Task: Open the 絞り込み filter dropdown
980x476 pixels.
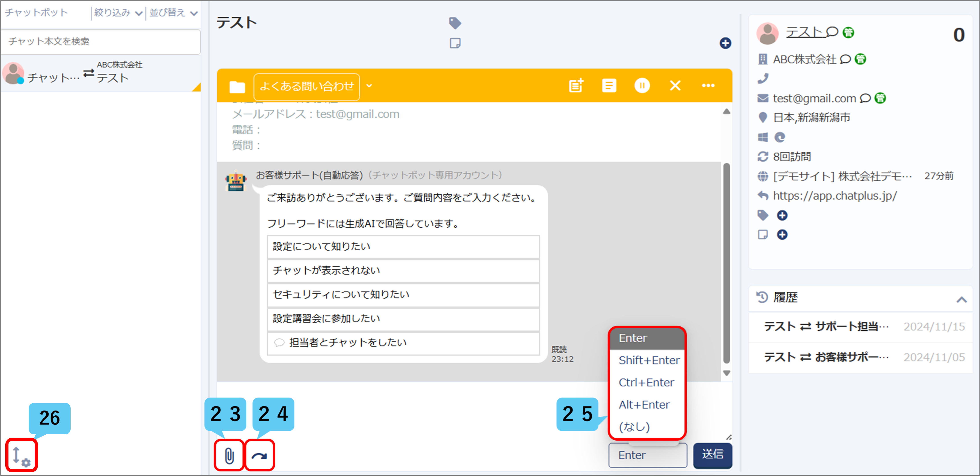Action: click(x=118, y=13)
